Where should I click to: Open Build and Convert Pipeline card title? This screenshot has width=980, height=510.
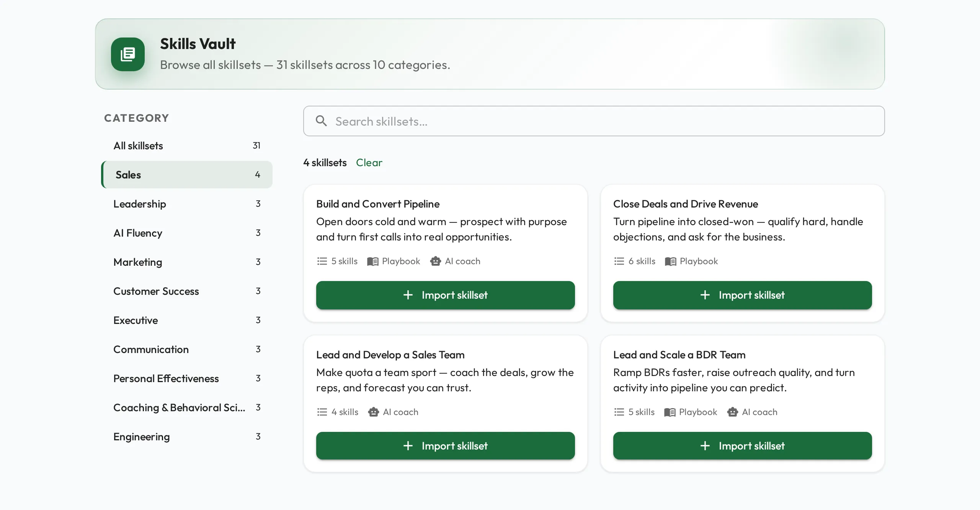(378, 204)
